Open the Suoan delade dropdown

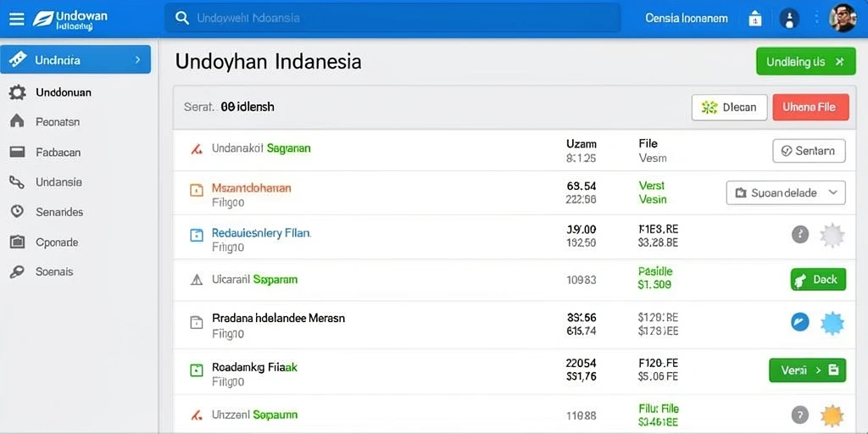pyautogui.click(x=786, y=192)
